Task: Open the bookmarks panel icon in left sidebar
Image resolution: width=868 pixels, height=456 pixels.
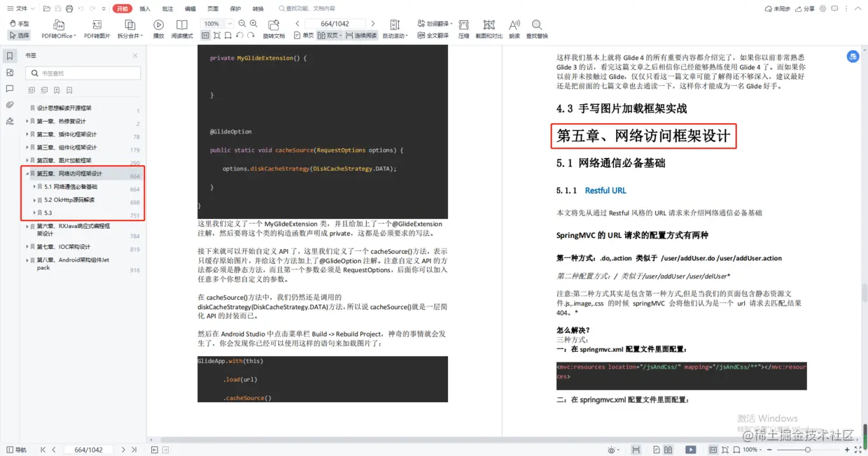Action: (10, 56)
